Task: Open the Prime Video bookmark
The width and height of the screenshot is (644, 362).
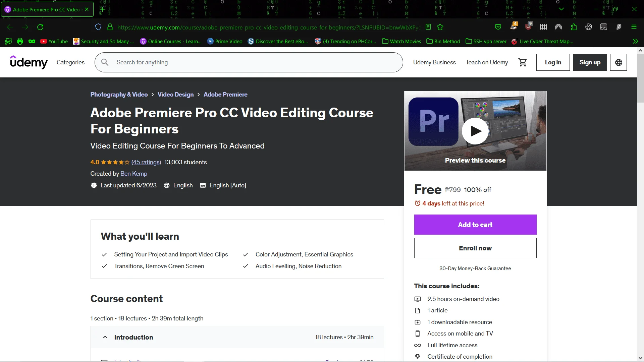Action: click(x=225, y=42)
